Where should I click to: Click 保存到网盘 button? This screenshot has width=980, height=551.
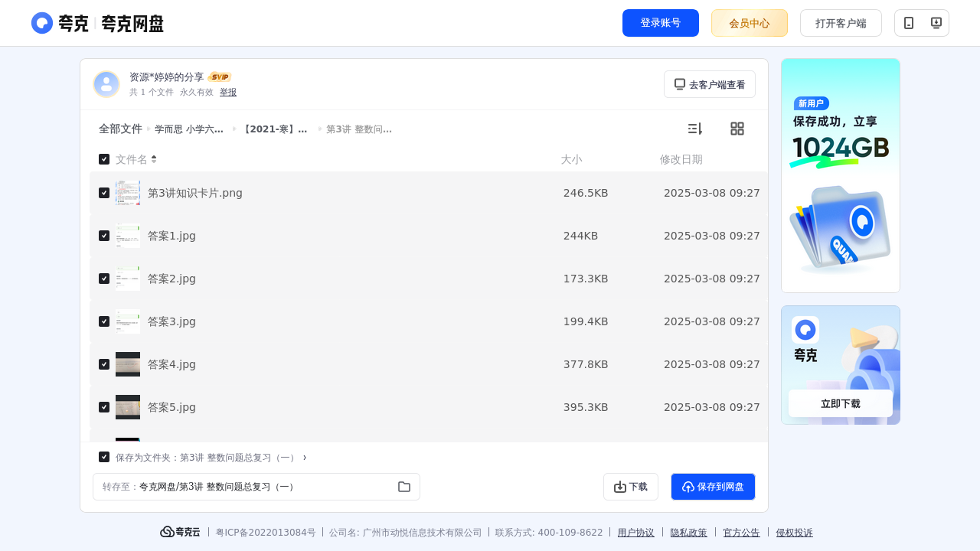[713, 487]
